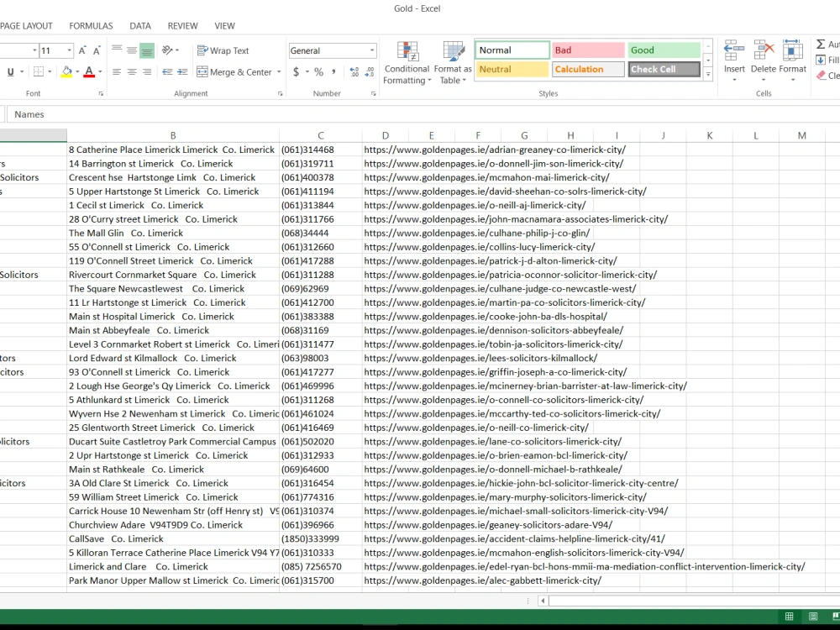This screenshot has width=840, height=630.
Task: Increase indent
Action: pyautogui.click(x=182, y=71)
